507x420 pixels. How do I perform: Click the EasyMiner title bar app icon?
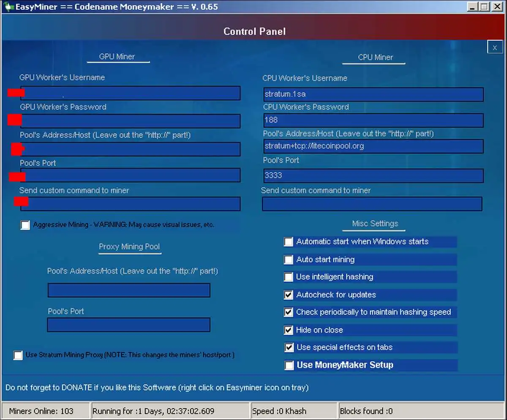coord(8,7)
